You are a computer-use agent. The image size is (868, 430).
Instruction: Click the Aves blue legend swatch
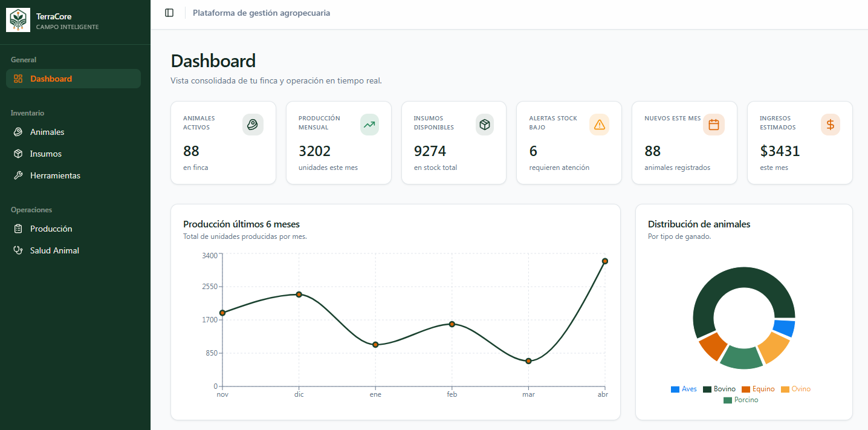675,389
